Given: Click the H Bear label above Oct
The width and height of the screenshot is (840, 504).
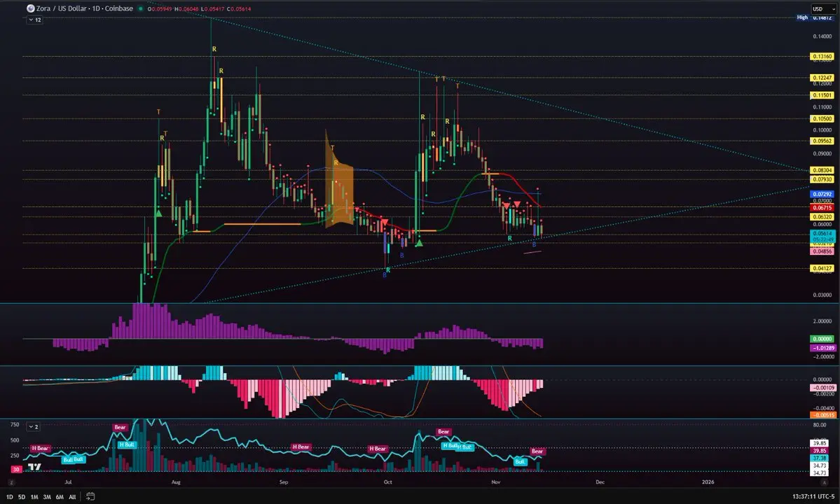Looking at the screenshot, I should 377,449.
